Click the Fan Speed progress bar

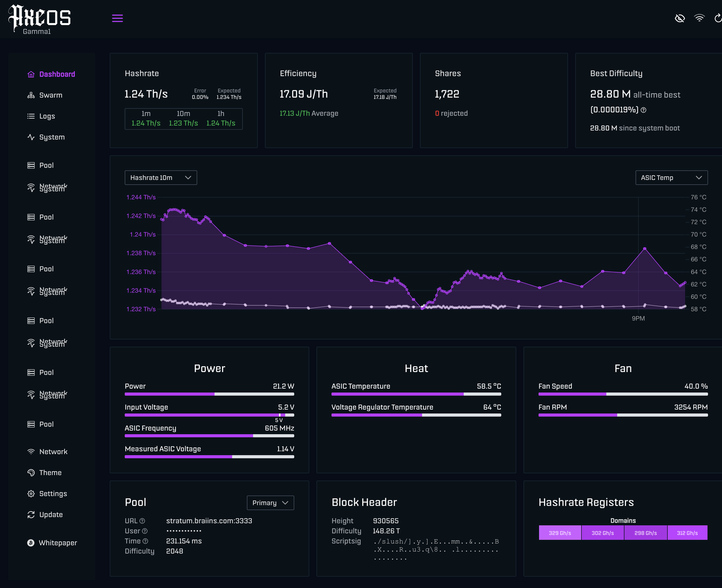coord(623,394)
